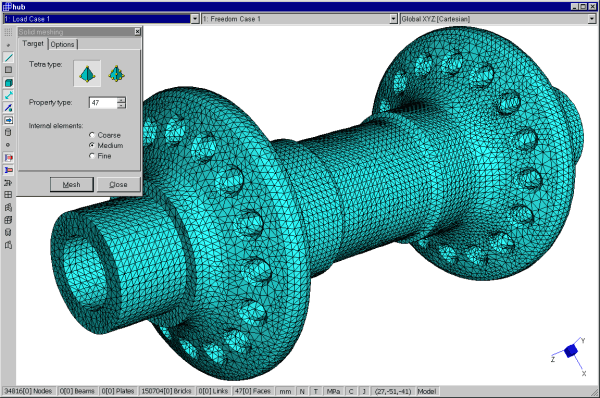The width and height of the screenshot is (600, 398).
Task: Switch to the Target tab
Action: click(33, 44)
